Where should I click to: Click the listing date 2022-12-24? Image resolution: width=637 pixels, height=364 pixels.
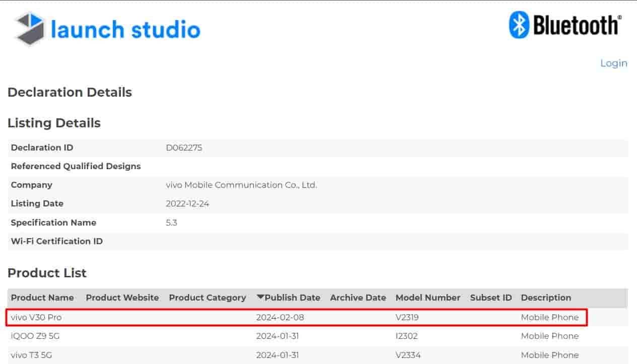coord(187,203)
